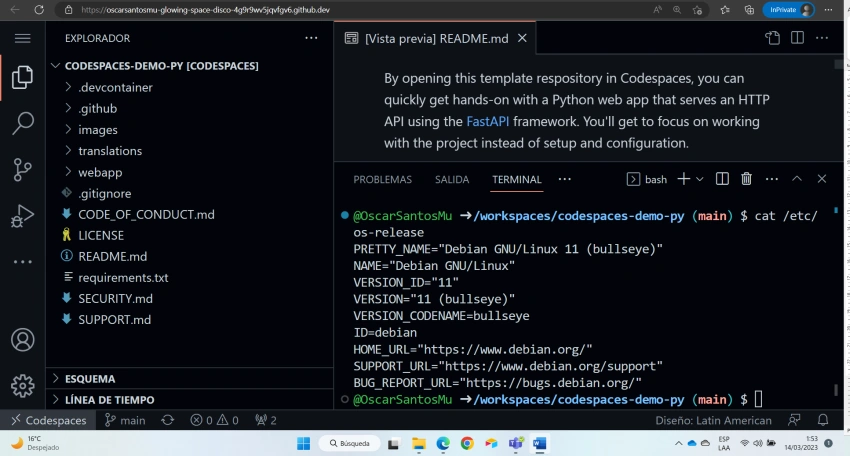850x456 pixels.
Task: Maximize the panel with up chevron
Action: [797, 178]
